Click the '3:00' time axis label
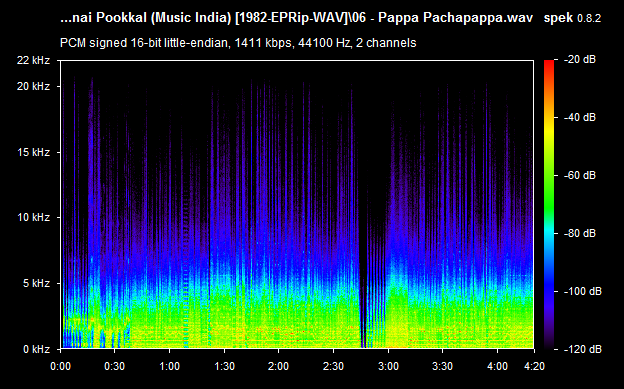The width and height of the screenshot is (624, 389). 388,366
